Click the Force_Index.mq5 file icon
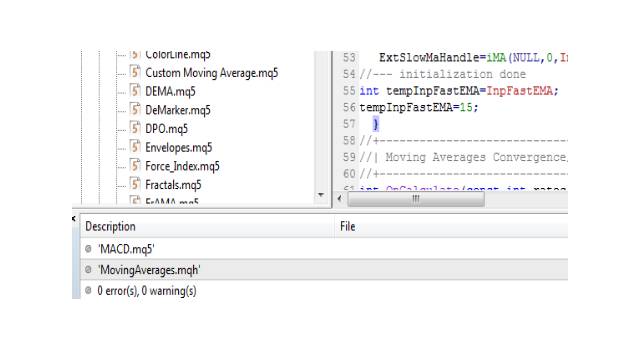 [x=135, y=166]
